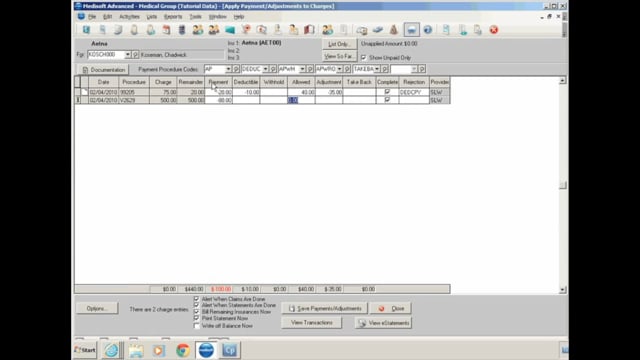640x360 pixels.
Task: Click the red calendar Appointment Book toolbar icon
Action: click(166, 30)
